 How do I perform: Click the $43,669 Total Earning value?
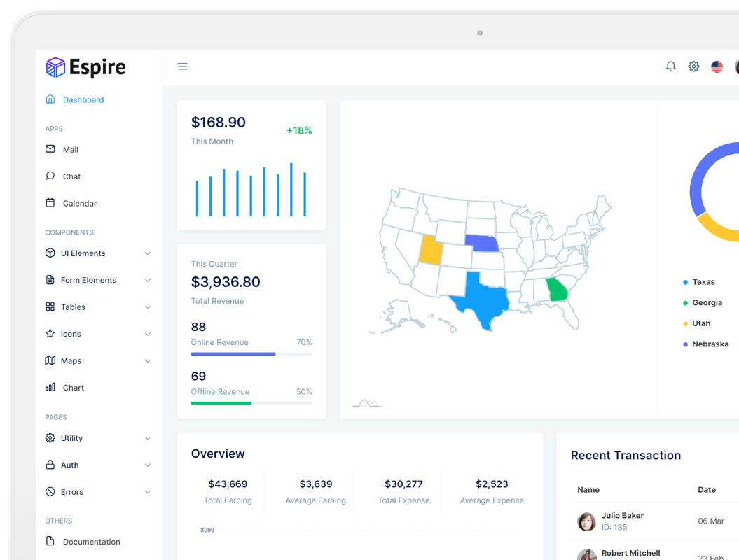(228, 484)
